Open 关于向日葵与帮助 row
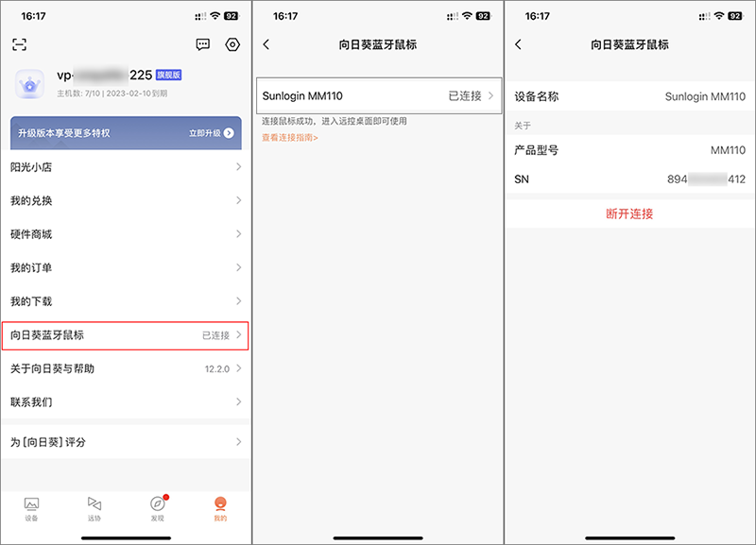756x545 pixels. [126, 368]
